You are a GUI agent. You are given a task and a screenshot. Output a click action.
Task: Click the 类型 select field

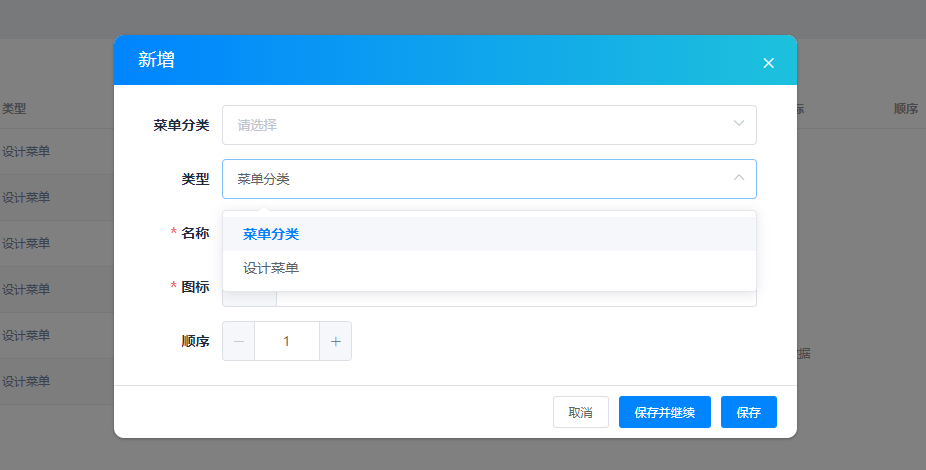(489, 179)
